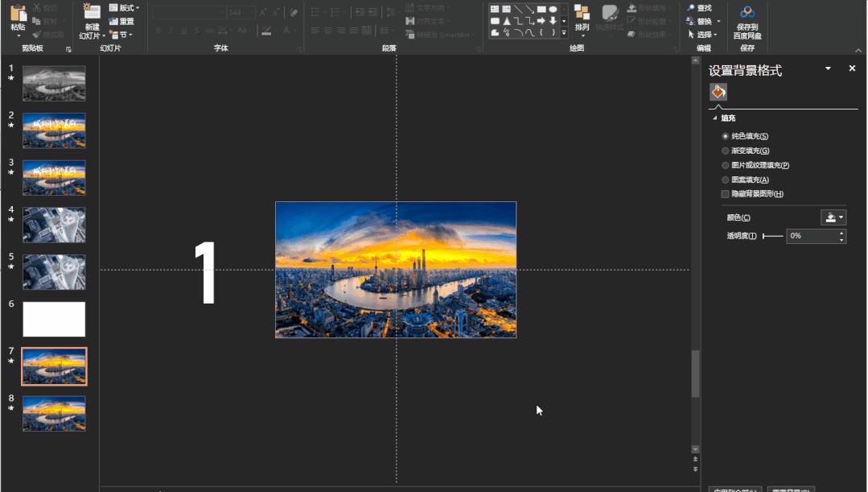Select the Fill paint bucket icon
Image resolution: width=868 pixels, height=492 pixels.
click(x=718, y=92)
